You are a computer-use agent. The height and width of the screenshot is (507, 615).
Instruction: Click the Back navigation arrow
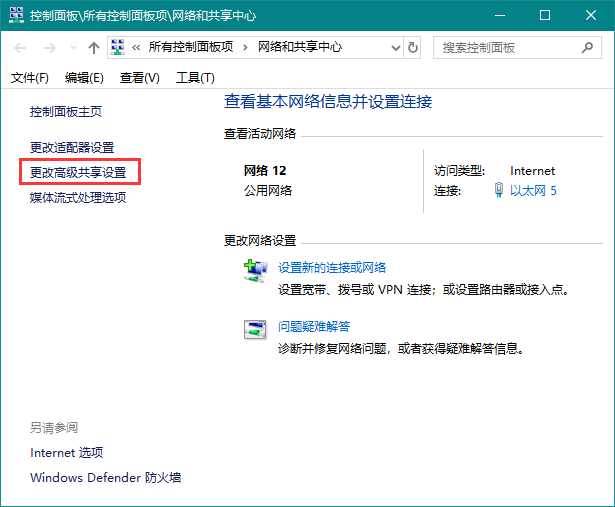point(20,48)
